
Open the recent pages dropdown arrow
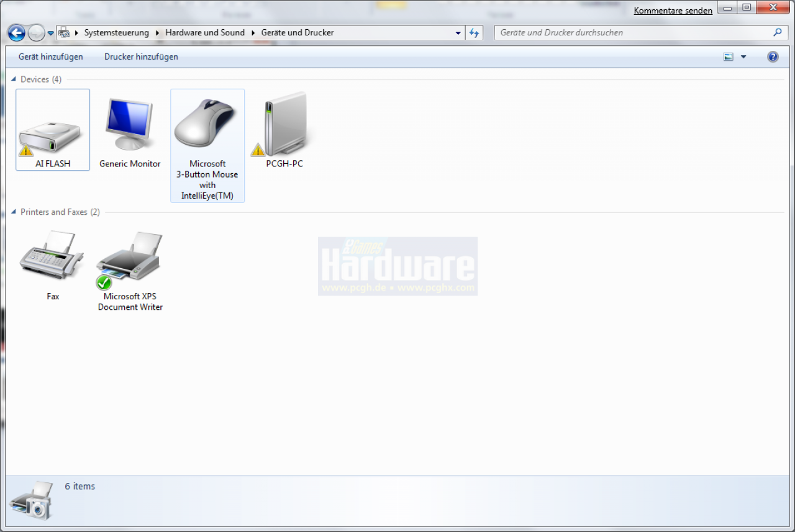pyautogui.click(x=50, y=33)
